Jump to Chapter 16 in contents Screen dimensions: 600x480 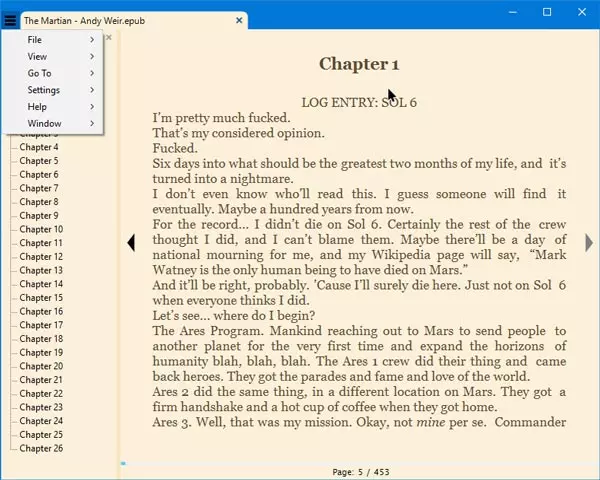coord(41,312)
